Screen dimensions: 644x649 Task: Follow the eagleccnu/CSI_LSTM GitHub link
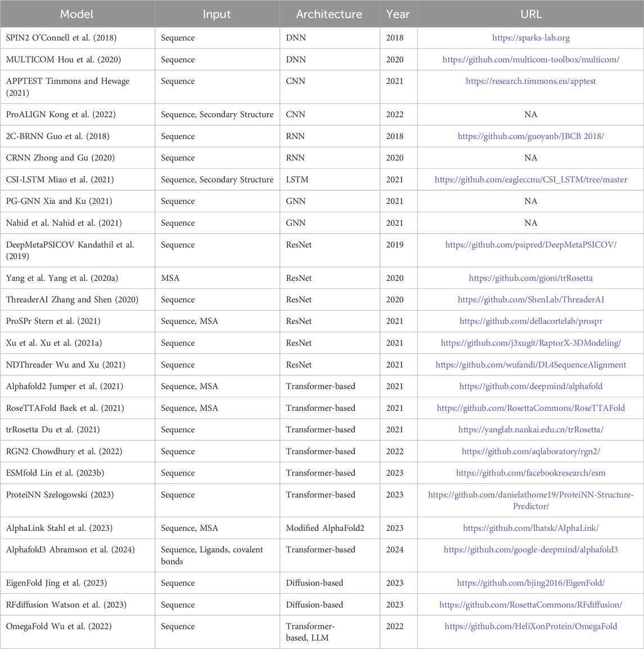tap(531, 180)
